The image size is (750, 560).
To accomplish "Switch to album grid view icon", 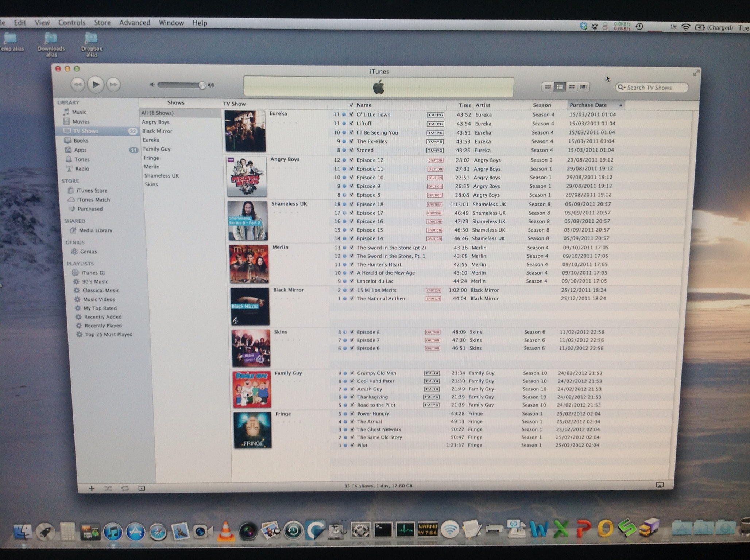I will [x=572, y=87].
